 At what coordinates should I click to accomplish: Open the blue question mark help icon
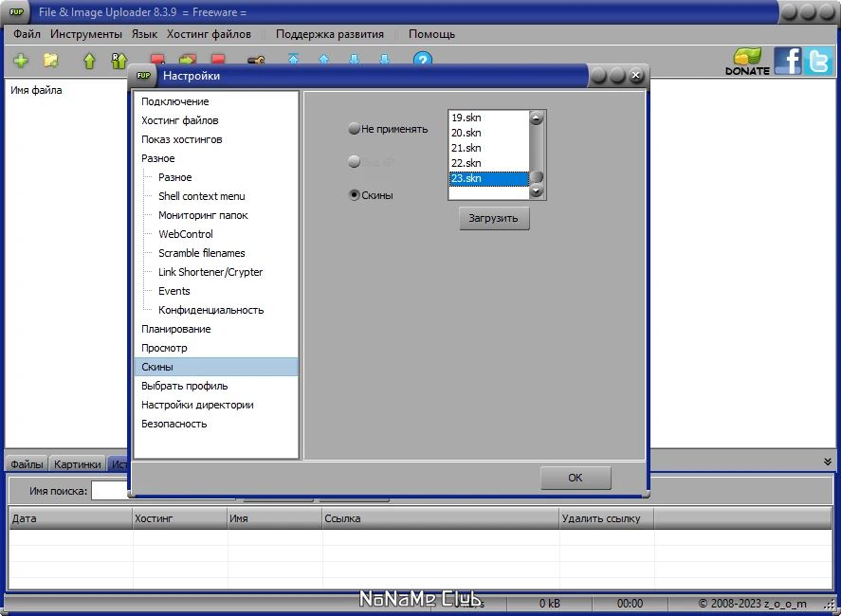click(x=423, y=59)
